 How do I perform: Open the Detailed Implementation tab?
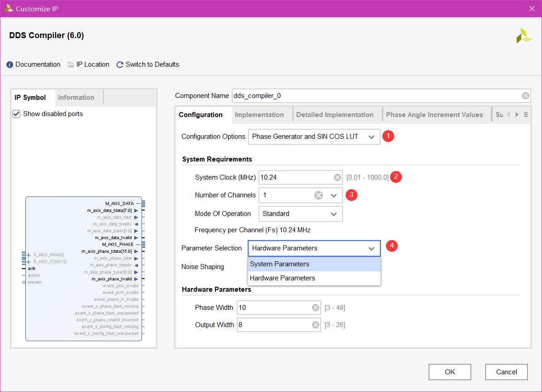(335, 115)
